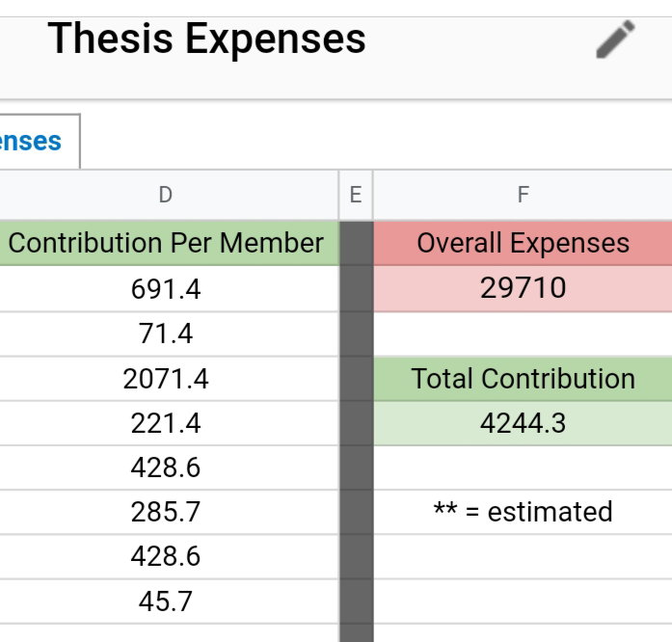Viewport: 672px width, 642px height.
Task: Click the cell containing 29710
Action: coord(523,288)
